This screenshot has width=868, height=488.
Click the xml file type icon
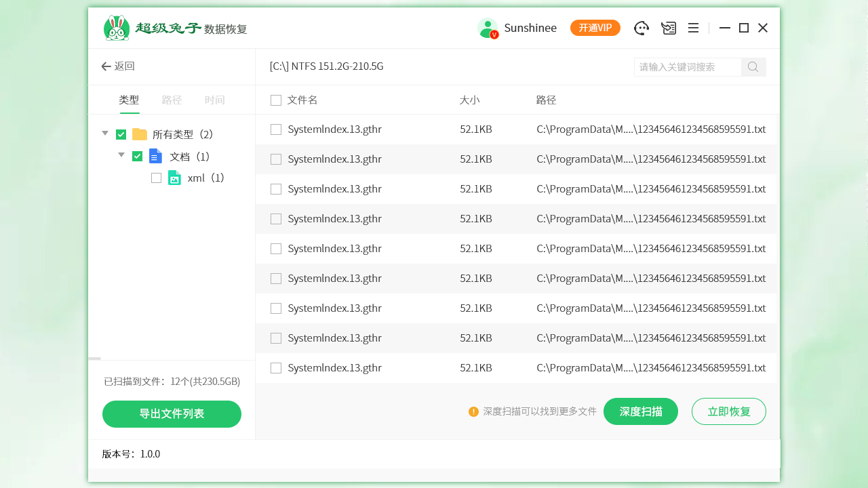pos(174,178)
